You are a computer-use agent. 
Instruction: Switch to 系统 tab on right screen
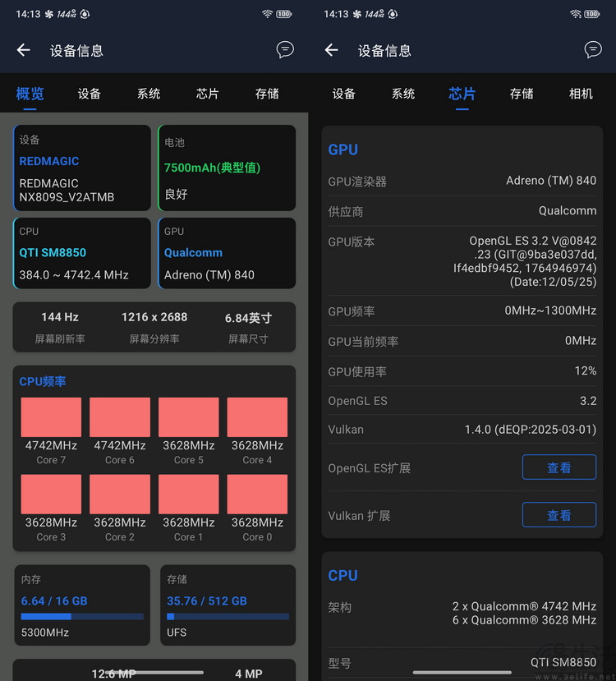[x=403, y=94]
